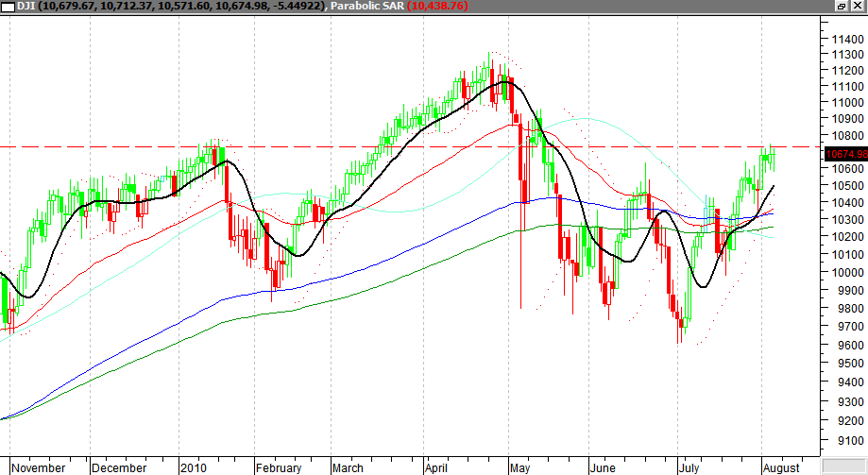Select the red 10674.98 last price label
The image size is (868, 475).
pos(846,154)
